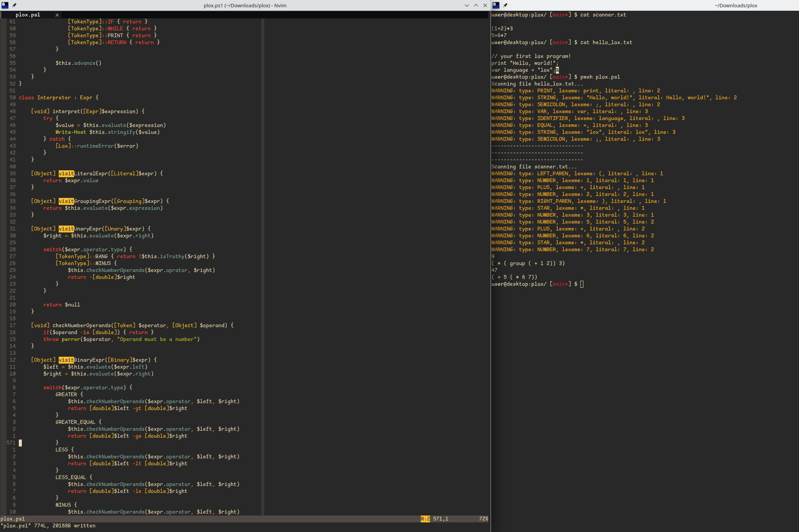Click the 'cat scanner.txt' command in terminal

(603, 15)
